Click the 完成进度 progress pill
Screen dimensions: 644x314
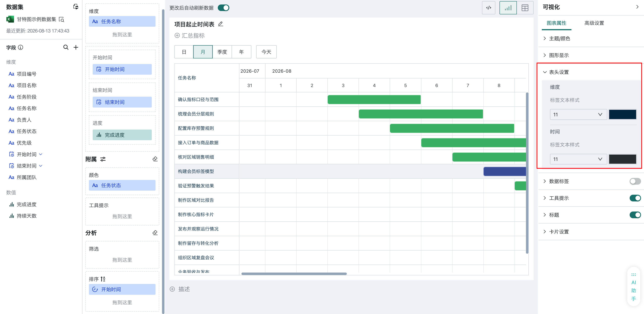[122, 135]
